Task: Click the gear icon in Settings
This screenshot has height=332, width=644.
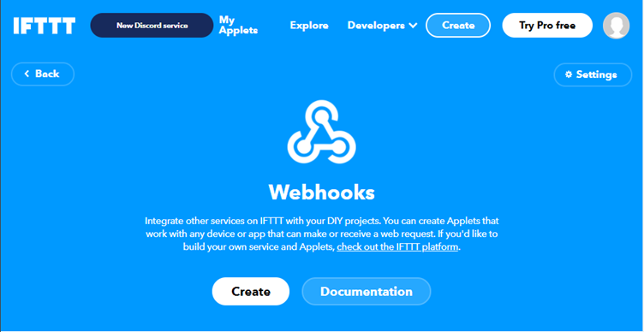Action: [x=569, y=74]
